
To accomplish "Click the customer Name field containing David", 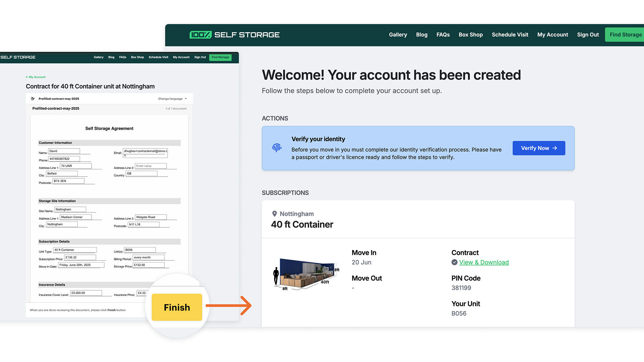I will point(64,151).
